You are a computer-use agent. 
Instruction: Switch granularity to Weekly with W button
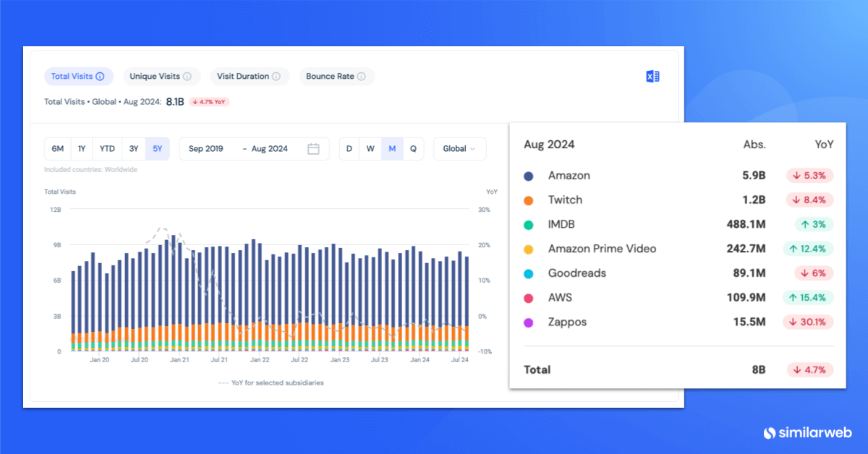click(x=370, y=148)
